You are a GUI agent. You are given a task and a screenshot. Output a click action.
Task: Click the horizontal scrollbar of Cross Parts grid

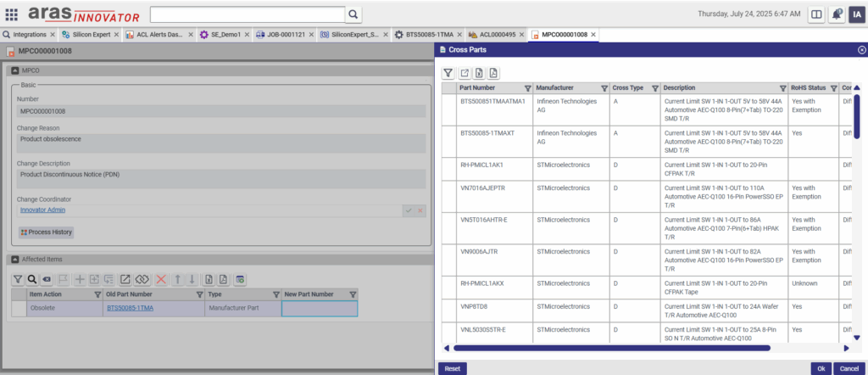click(x=610, y=347)
